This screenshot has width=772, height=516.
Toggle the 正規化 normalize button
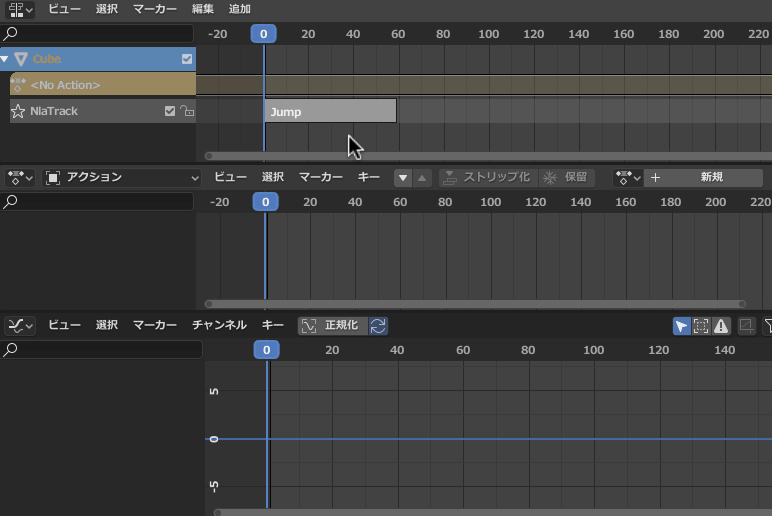pos(333,325)
